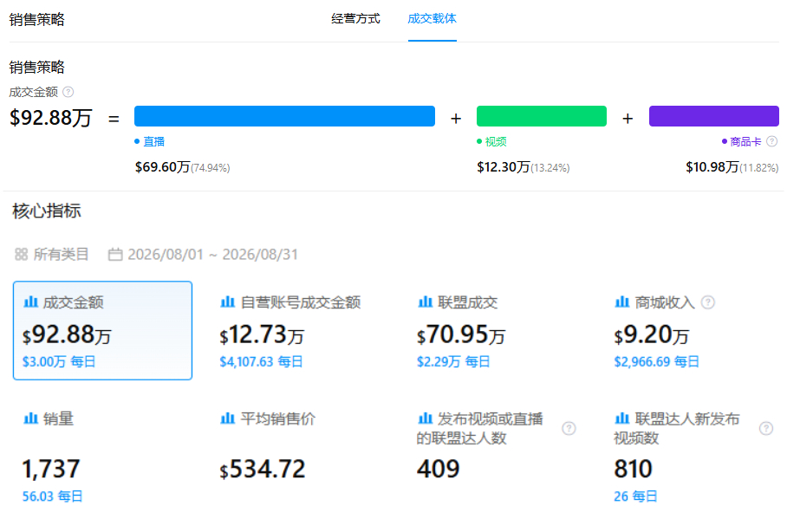Viewport: 787px width, 532px height.
Task: Click the 视频 legend label
Action: (x=496, y=141)
